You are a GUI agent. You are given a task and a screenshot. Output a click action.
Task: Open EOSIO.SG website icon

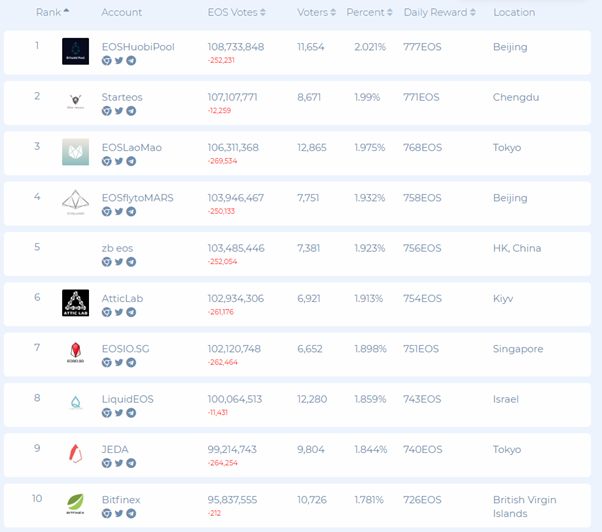(x=107, y=362)
